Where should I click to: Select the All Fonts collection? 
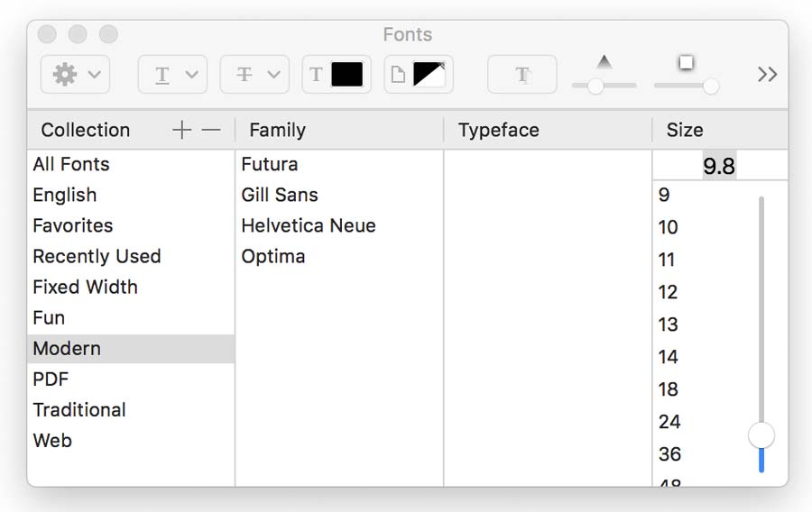pyautogui.click(x=71, y=164)
